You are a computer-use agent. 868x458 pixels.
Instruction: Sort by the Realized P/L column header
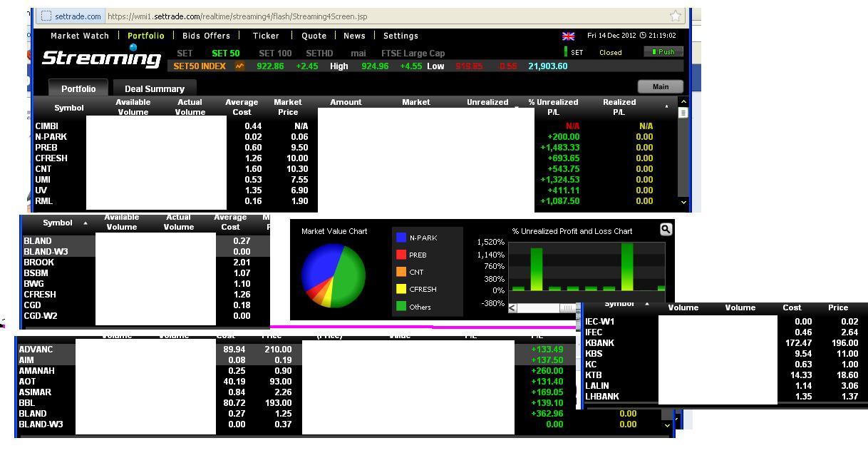tap(619, 107)
